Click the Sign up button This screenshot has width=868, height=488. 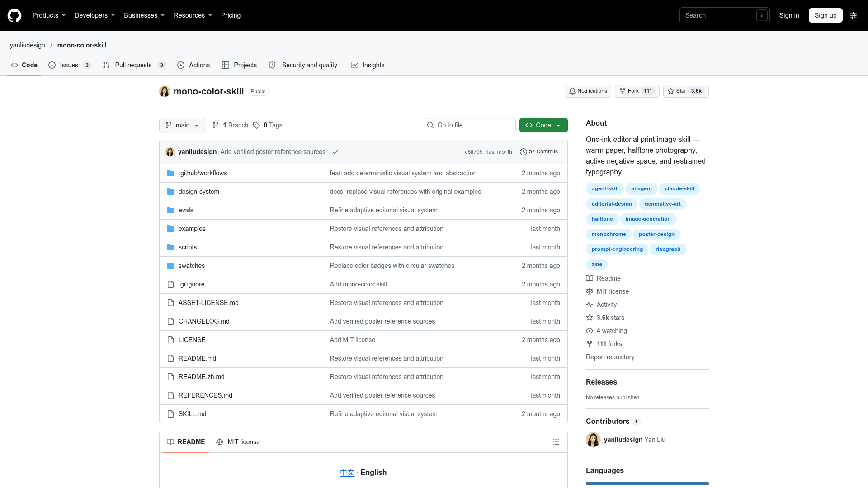click(826, 15)
